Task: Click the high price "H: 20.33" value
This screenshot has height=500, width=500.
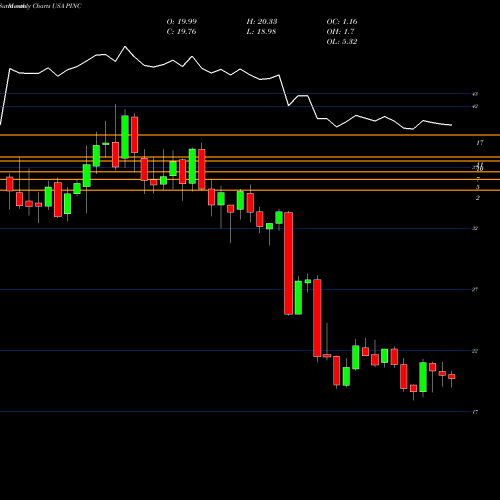Action: (262, 22)
